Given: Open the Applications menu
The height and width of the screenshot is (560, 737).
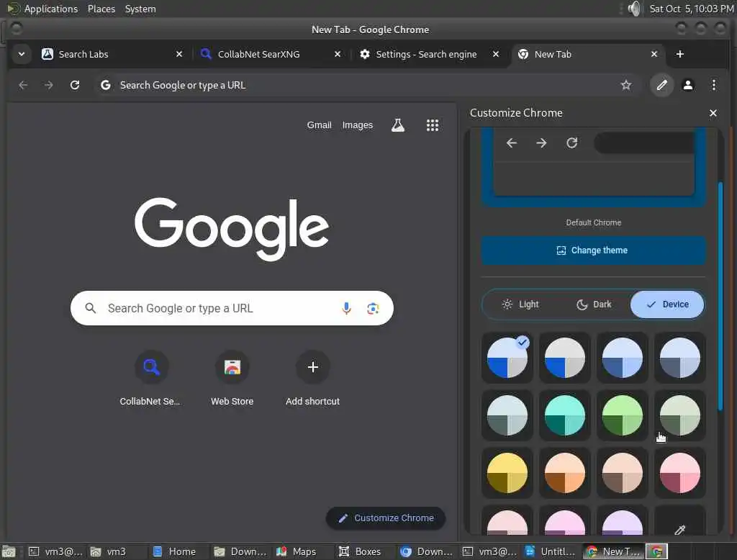Looking at the screenshot, I should coord(51,9).
